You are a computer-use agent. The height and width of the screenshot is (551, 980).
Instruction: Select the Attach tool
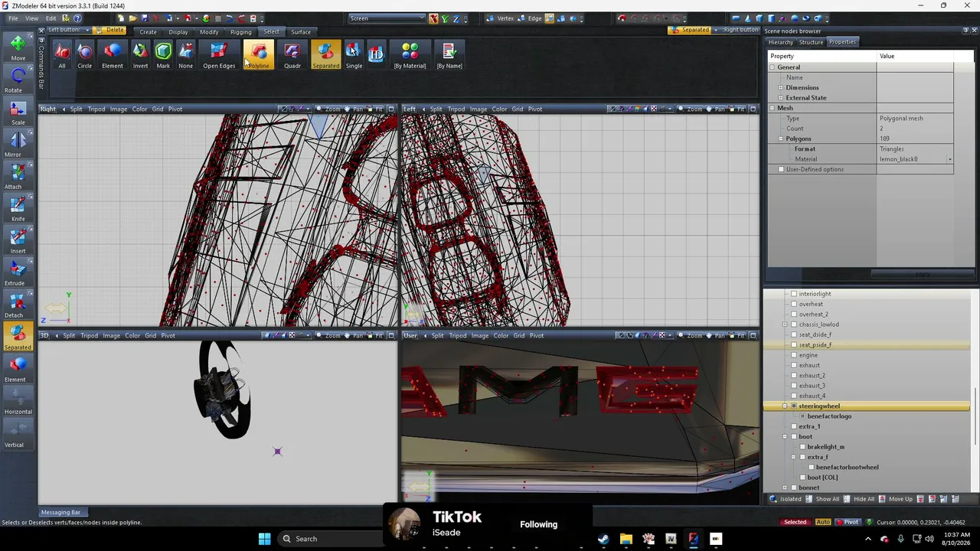click(x=18, y=176)
